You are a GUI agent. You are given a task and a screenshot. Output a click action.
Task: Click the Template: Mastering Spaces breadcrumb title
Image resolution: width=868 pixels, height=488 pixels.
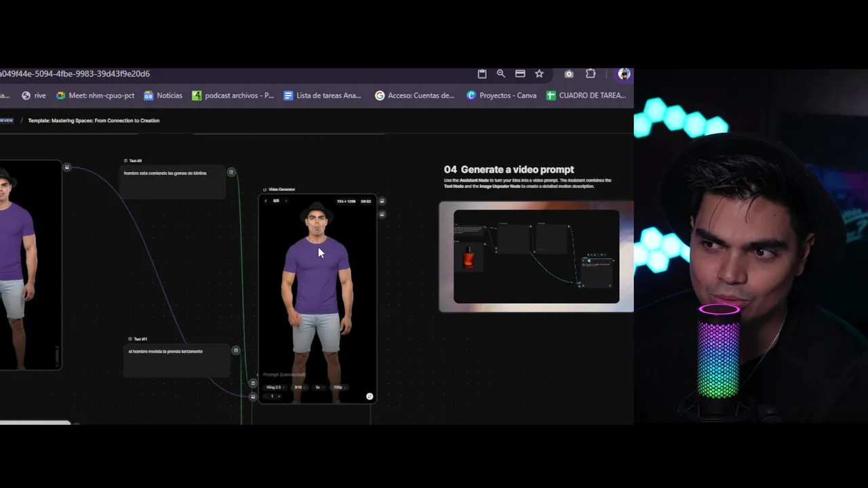click(x=94, y=121)
